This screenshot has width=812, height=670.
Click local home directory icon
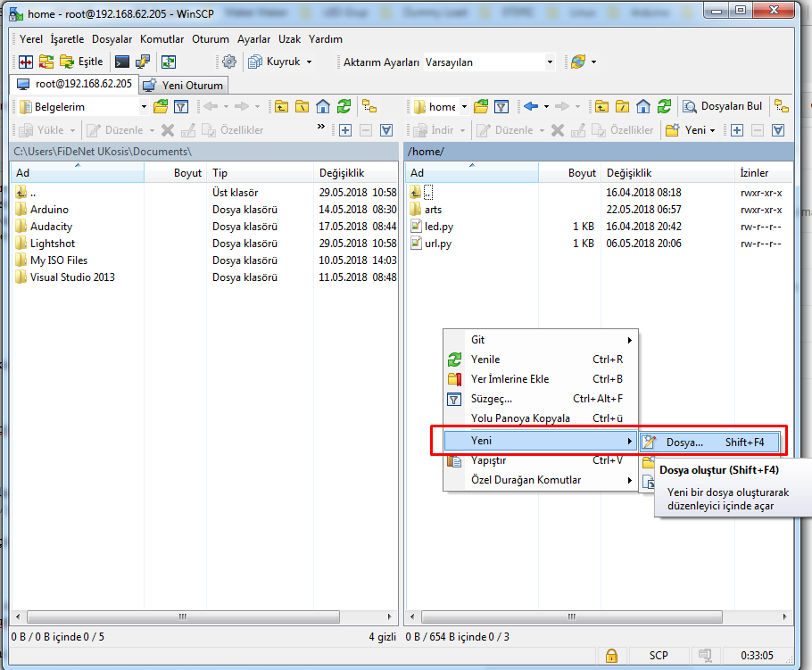tap(323, 107)
